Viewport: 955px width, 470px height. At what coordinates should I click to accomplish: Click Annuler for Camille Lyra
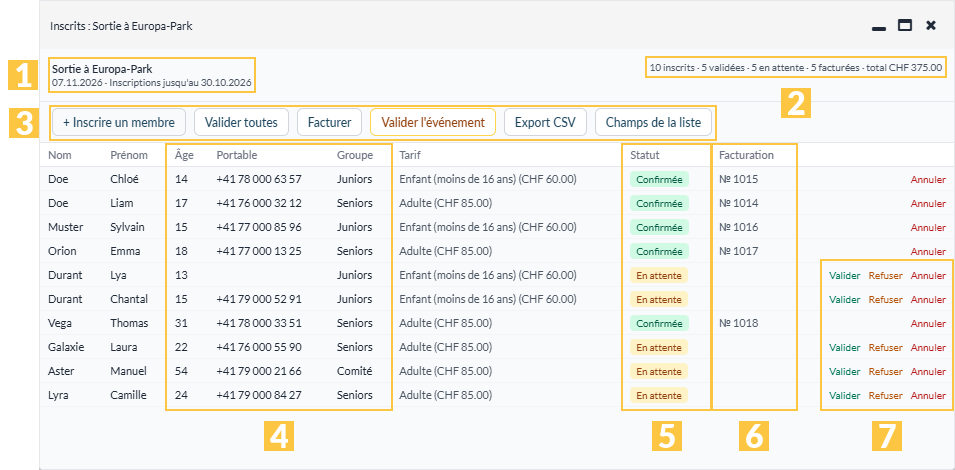click(x=928, y=396)
